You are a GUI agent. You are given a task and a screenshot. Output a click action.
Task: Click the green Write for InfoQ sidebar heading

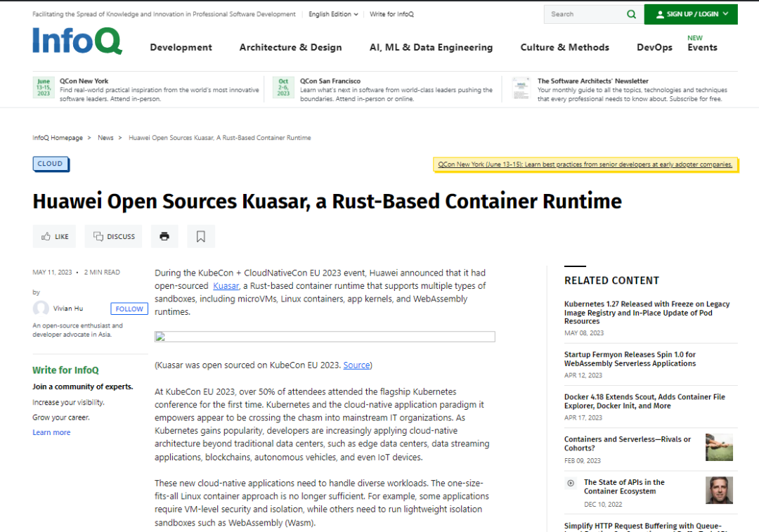[65, 370]
